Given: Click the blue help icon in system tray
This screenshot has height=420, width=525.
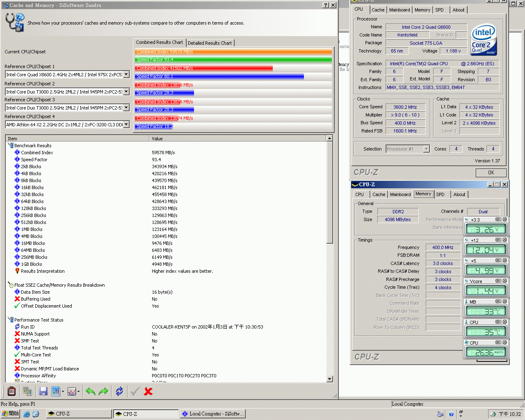Looking at the screenshot, I should (451, 414).
